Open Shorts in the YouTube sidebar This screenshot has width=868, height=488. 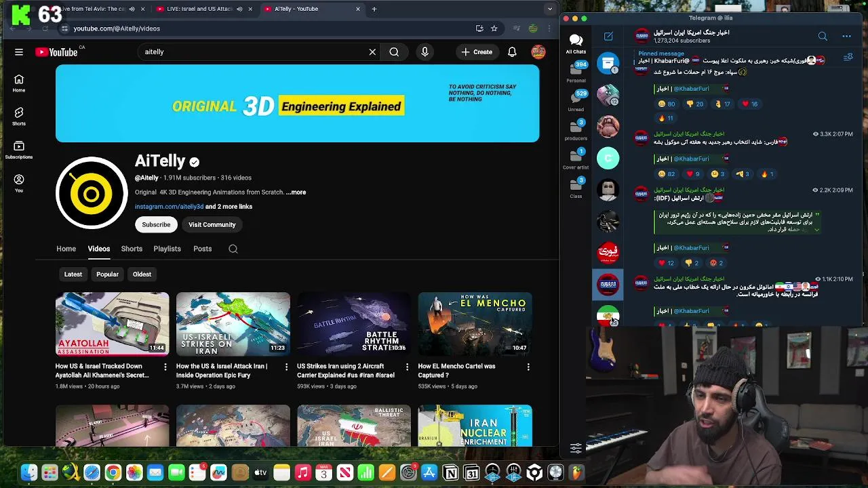click(19, 117)
